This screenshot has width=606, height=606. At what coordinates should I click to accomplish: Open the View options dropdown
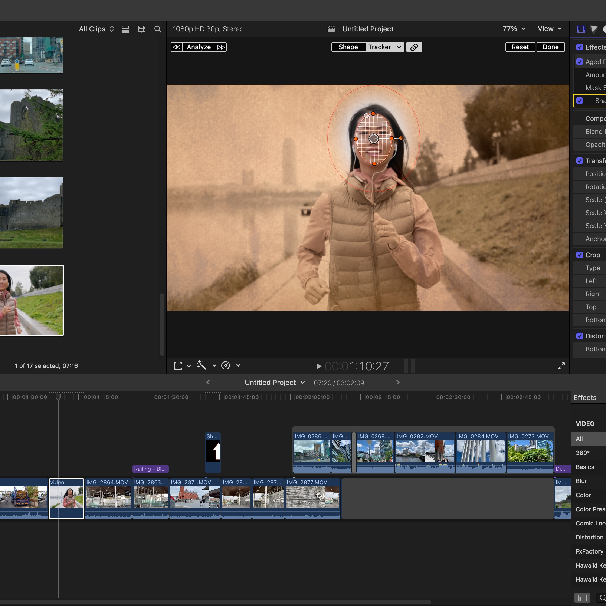(x=550, y=29)
